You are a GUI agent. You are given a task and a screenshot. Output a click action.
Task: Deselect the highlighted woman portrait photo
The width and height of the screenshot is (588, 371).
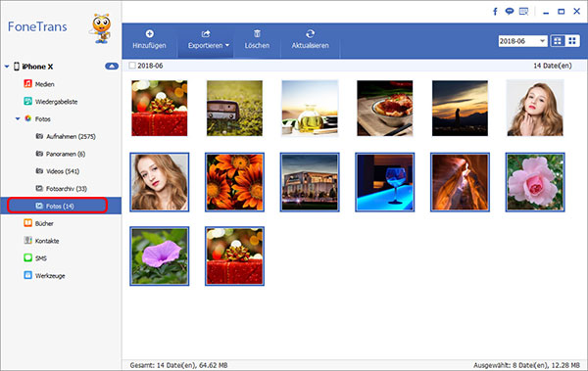[160, 182]
